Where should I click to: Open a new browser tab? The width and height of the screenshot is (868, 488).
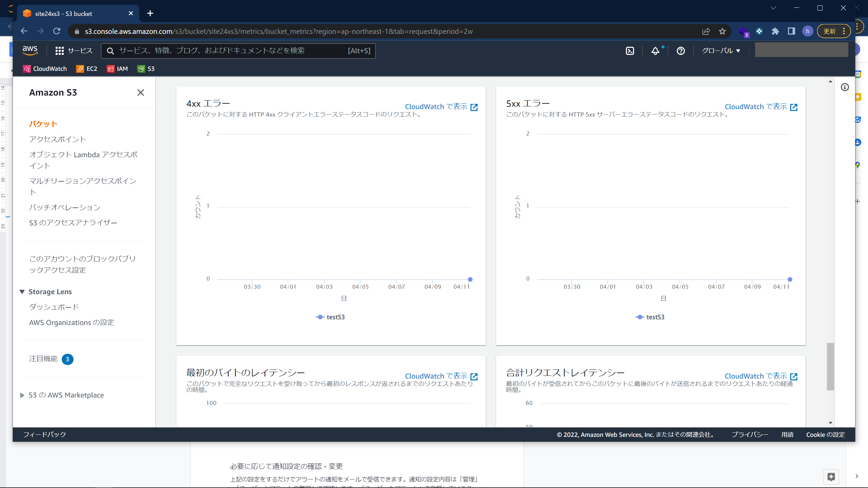click(150, 13)
